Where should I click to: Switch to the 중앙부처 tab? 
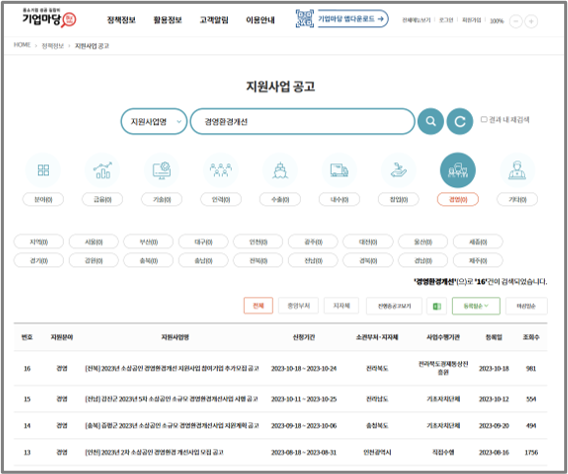click(298, 306)
